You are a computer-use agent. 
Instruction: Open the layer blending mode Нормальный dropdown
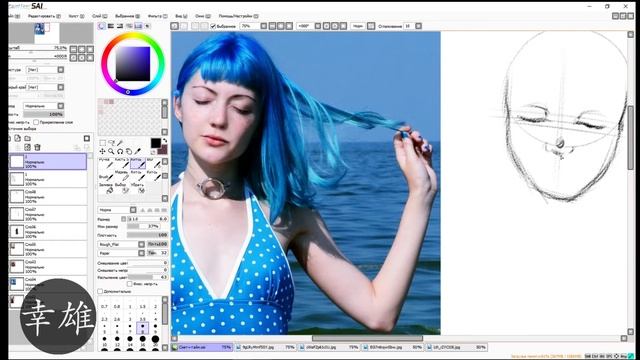pyautogui.click(x=44, y=106)
